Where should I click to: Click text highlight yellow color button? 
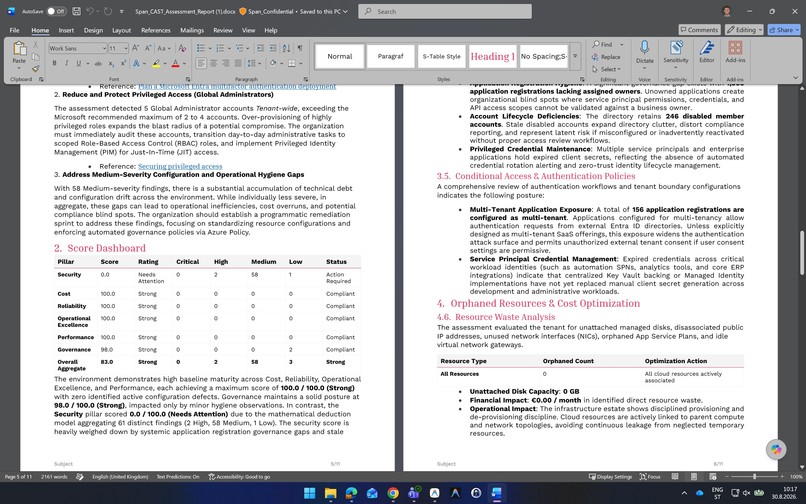pyautogui.click(x=156, y=63)
